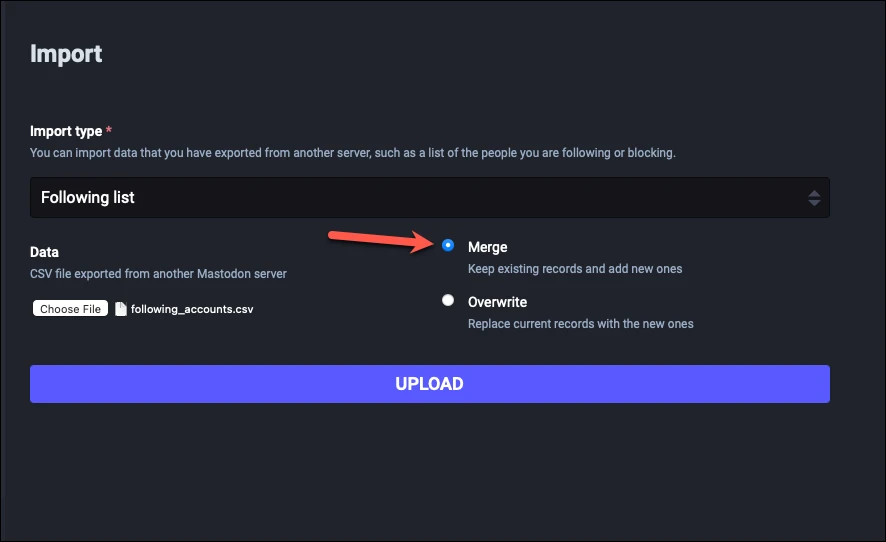
Task: Click the import data description text under Import type
Action: (x=353, y=153)
